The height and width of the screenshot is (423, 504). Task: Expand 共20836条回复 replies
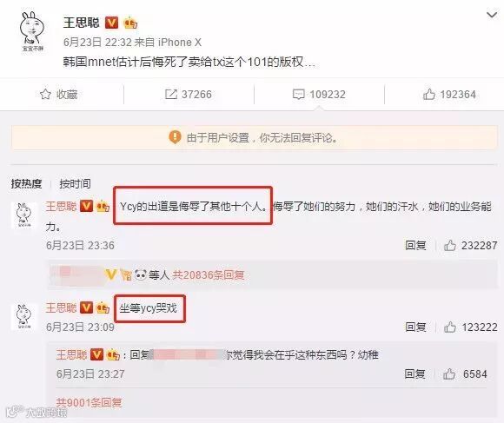pos(209,275)
